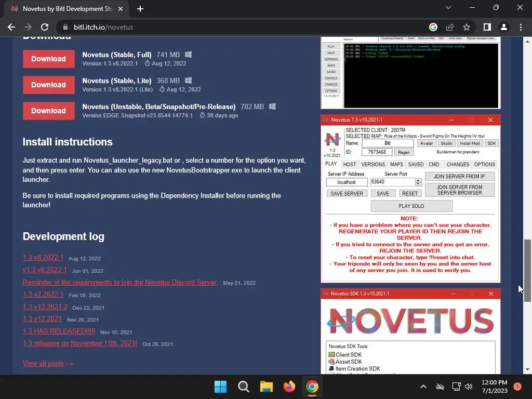Go back to previous page in Chrome
This screenshot has height=399, width=532.
point(11,27)
